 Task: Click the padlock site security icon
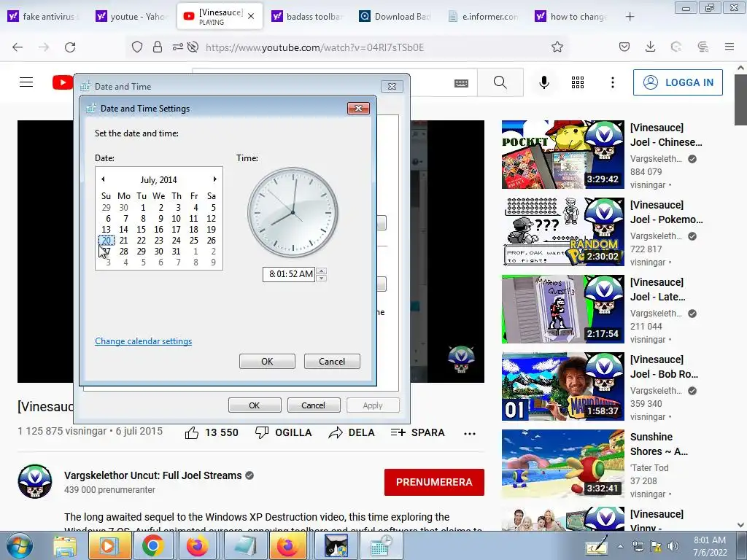pyautogui.click(x=158, y=47)
